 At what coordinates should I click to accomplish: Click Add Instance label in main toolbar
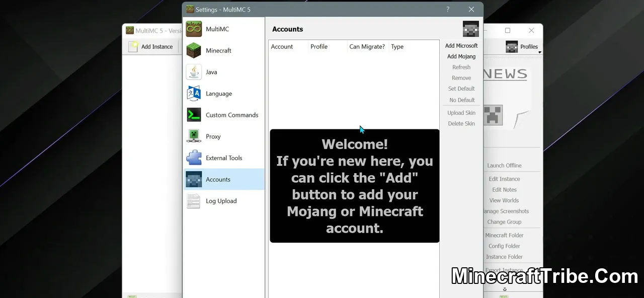[157, 47]
